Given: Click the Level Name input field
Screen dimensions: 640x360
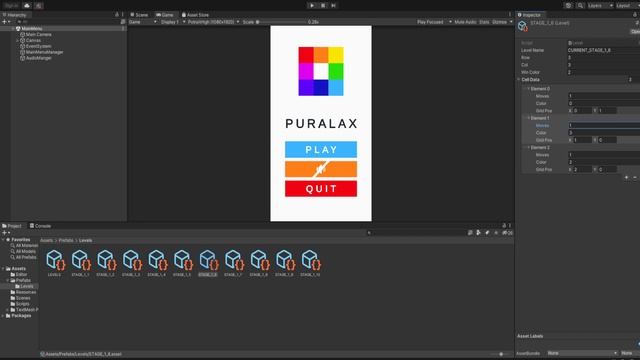Looking at the screenshot, I should pyautogui.click(x=603, y=50).
